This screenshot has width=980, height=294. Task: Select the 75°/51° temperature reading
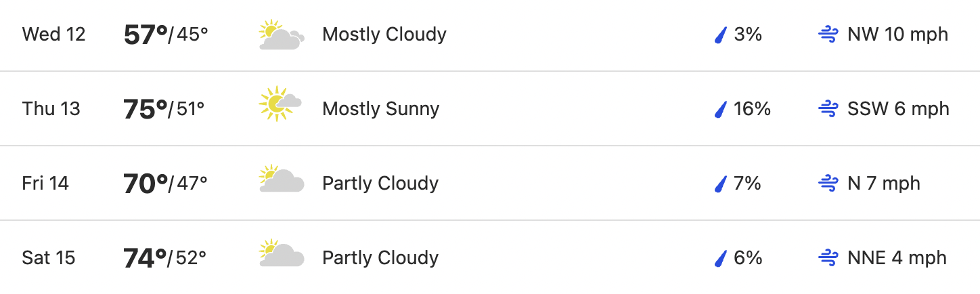tap(164, 109)
